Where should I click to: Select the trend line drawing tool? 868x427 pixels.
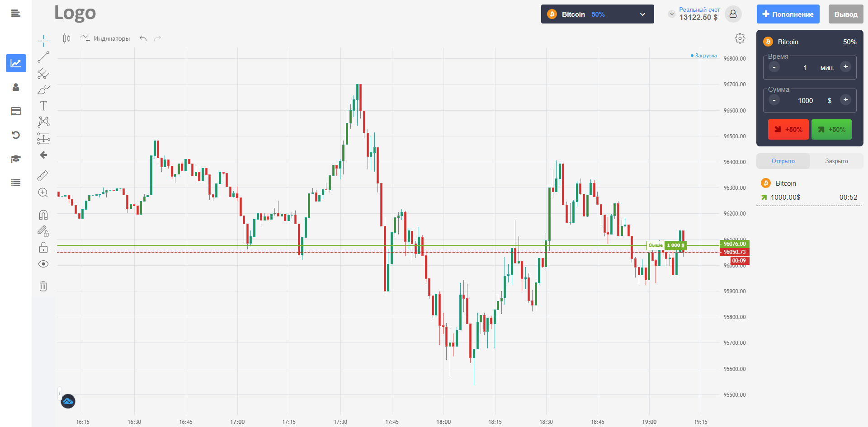tap(43, 57)
